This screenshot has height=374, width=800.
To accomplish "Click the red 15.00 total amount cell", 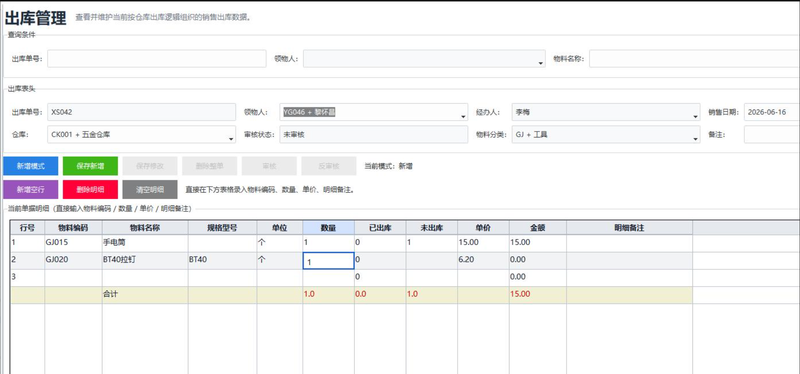I will [x=538, y=294].
